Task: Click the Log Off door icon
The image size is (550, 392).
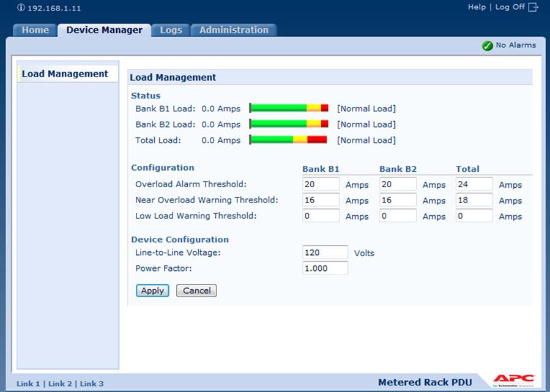Action: click(533, 7)
